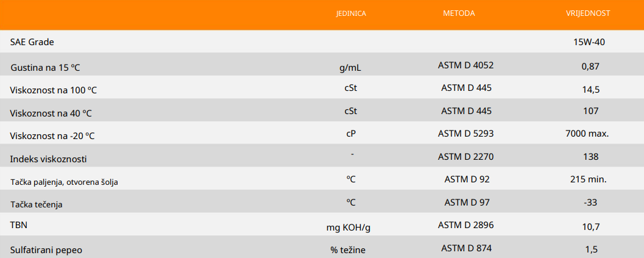Select the Viskoznost na 40 °C label
The height and width of the screenshot is (258, 644).
51,113
